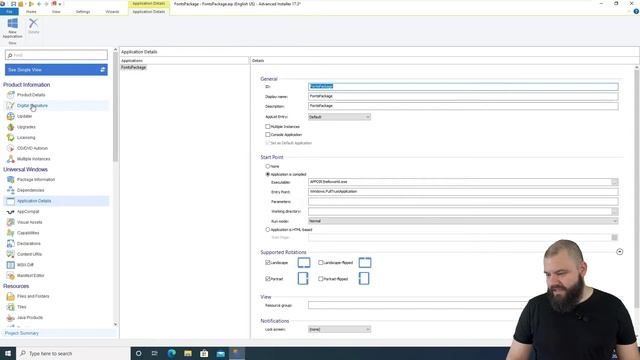Open the Tiles page in sidebar
The height and width of the screenshot is (360, 640).
point(21,307)
